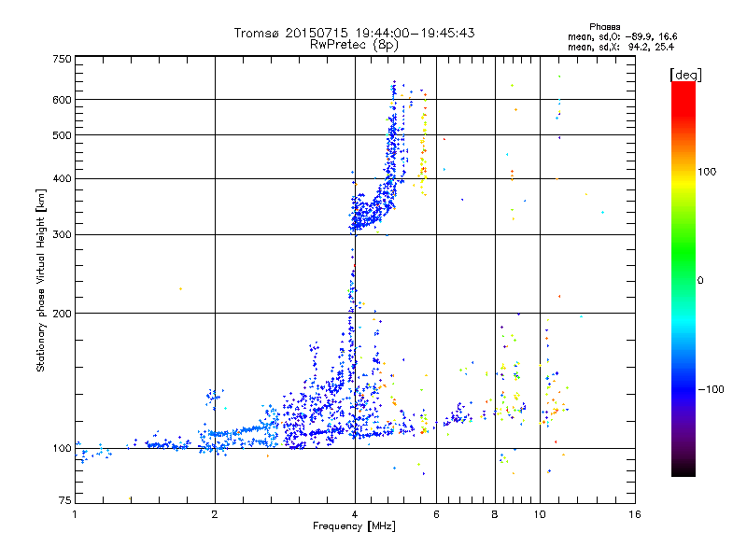Click the '100' y-axis tick label
747x560 pixels.
pos(62,449)
